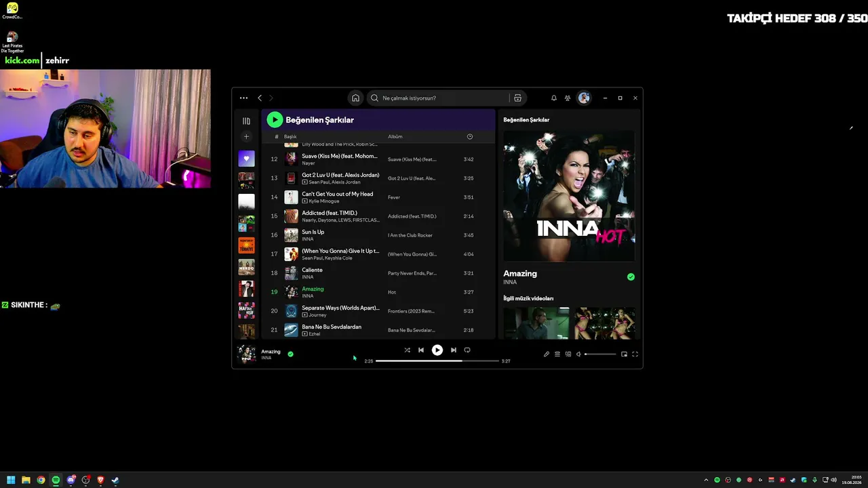The width and height of the screenshot is (868, 488).
Task: Open artist link 'Nayer'
Action: [309, 163]
